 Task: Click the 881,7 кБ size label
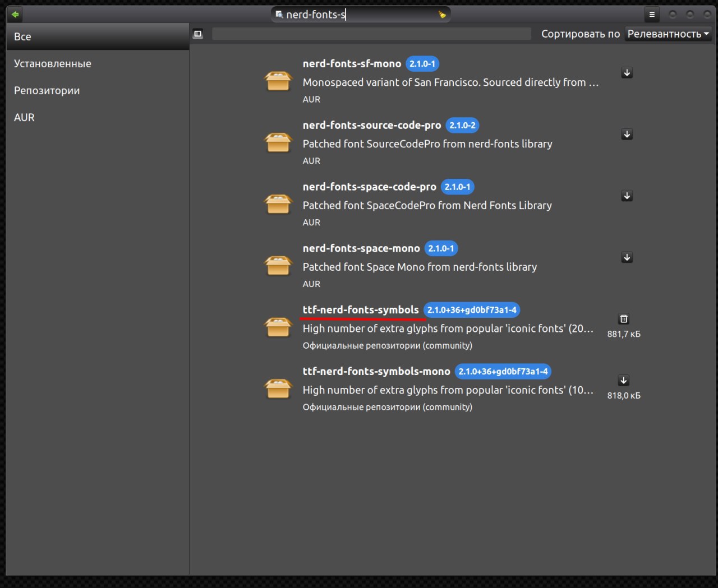(x=624, y=334)
